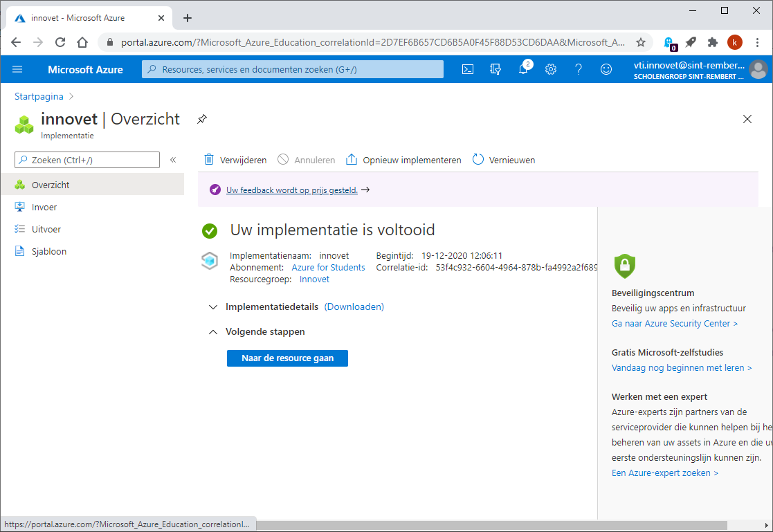Open the notifications bell
The width and height of the screenshot is (773, 532).
pos(524,69)
